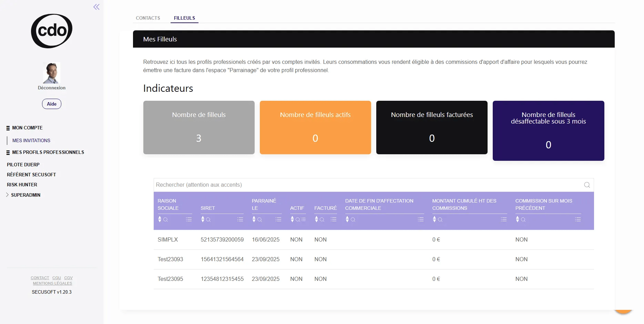This screenshot has height=324, width=644.
Task: Collapse the sidebar with double-chevron icon
Action: click(96, 7)
